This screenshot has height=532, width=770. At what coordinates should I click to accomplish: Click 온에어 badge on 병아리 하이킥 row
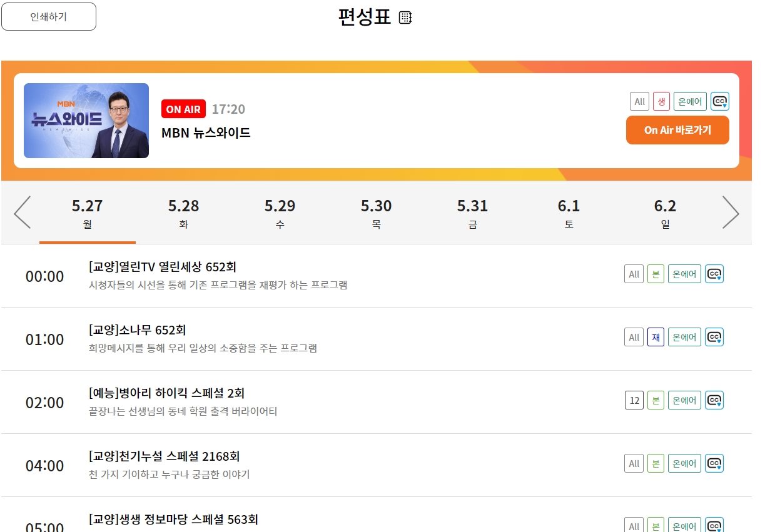(x=684, y=400)
